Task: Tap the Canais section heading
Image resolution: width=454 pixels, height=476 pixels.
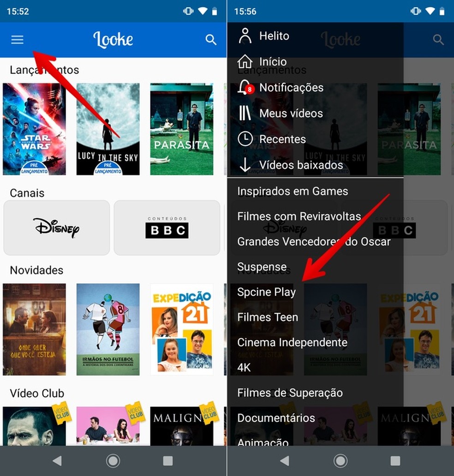Action: (x=27, y=193)
